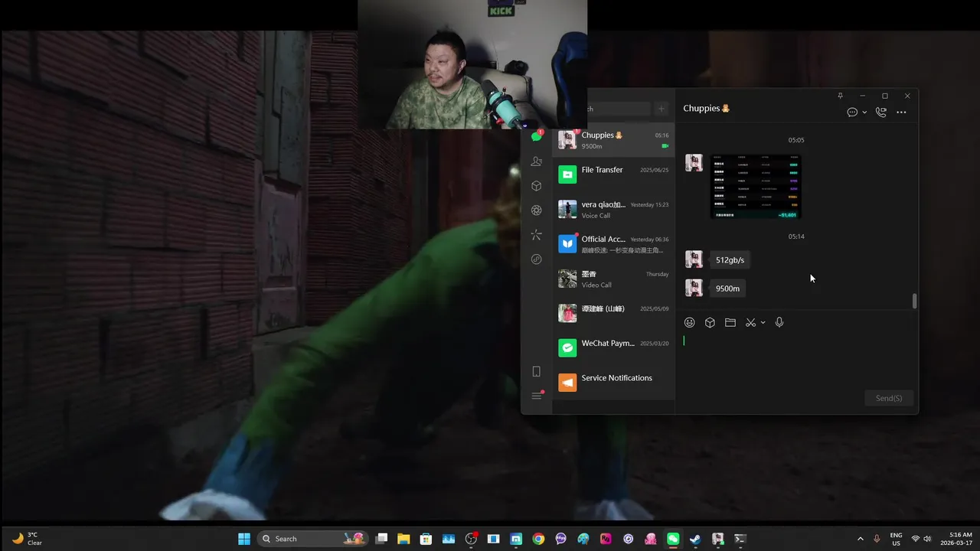Click the Send(S) button

click(x=888, y=398)
